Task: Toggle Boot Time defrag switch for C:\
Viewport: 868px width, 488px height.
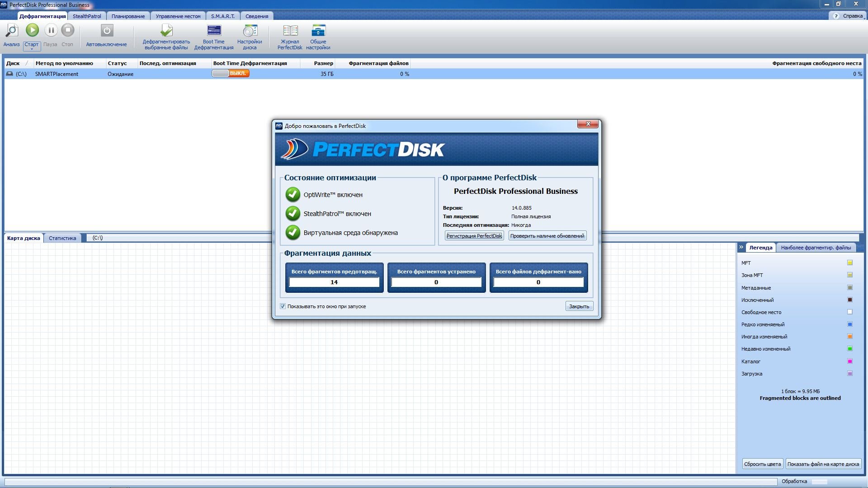Action: 231,73
